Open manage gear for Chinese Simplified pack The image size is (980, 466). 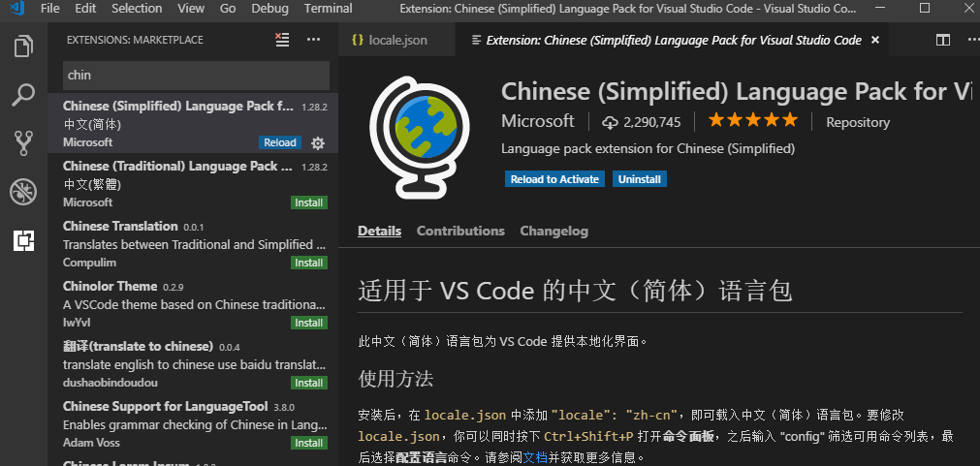[318, 143]
